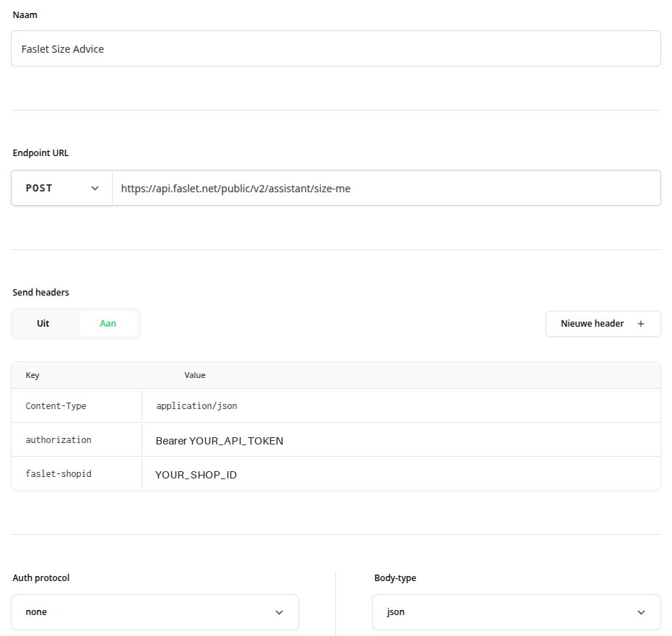Click the Key column header
This screenshot has width=672, height=636.
(33, 375)
